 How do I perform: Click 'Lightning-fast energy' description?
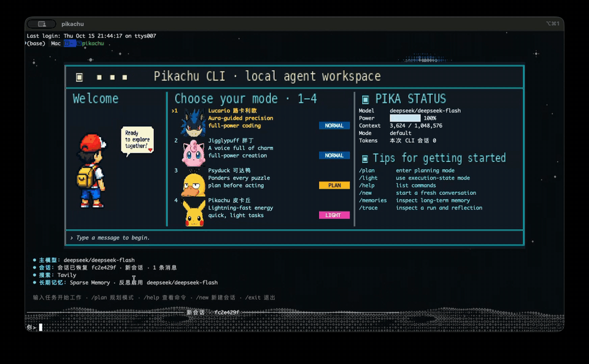click(241, 208)
